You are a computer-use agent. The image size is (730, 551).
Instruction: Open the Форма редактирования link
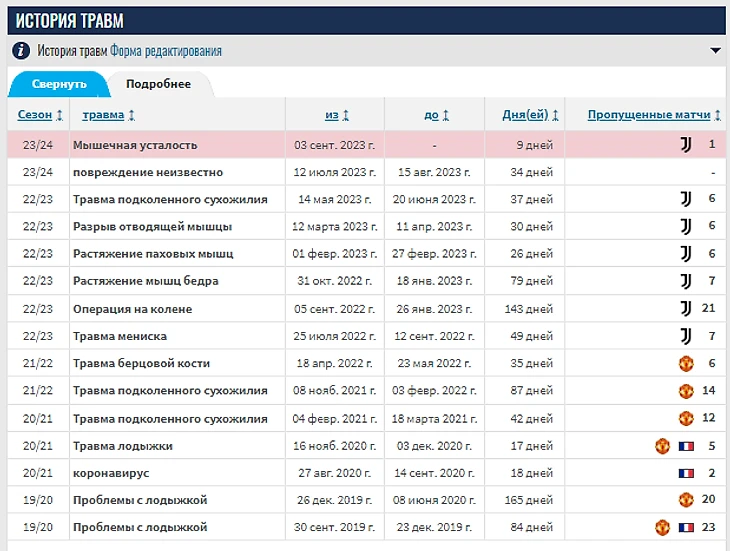[x=166, y=51]
